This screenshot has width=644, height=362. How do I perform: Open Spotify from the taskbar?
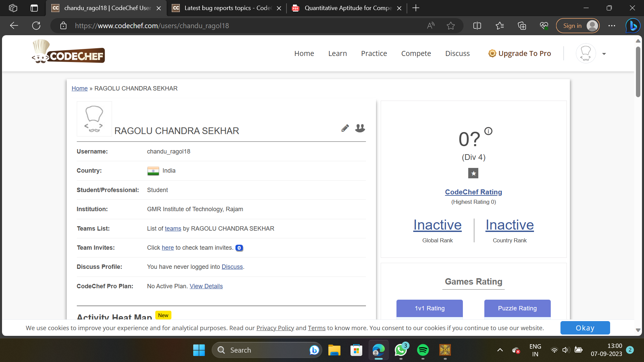423,350
